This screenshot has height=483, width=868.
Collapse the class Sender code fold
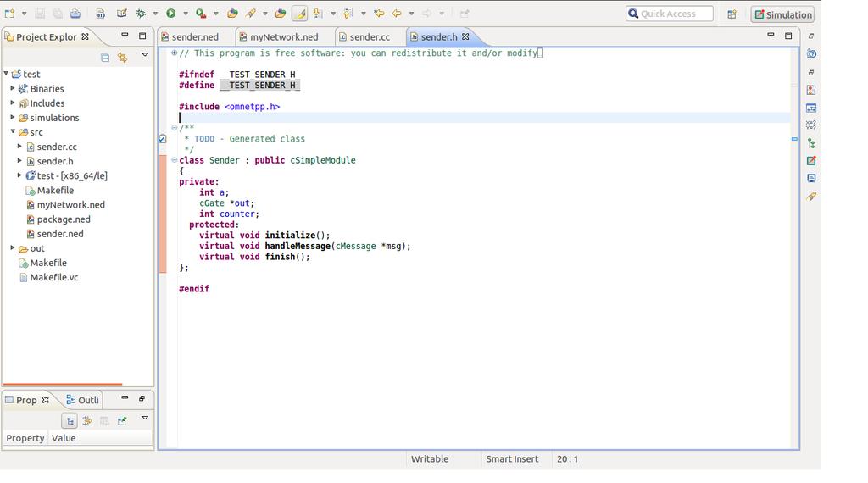[174, 160]
